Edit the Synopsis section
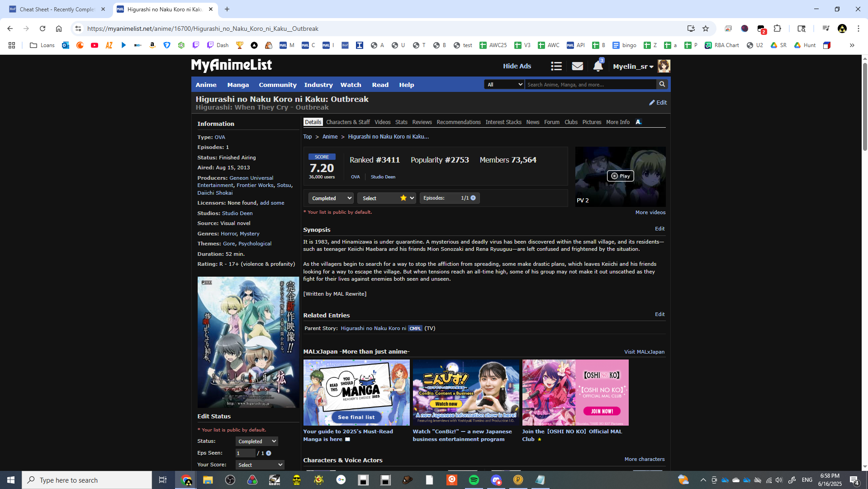The image size is (868, 489). (660, 229)
